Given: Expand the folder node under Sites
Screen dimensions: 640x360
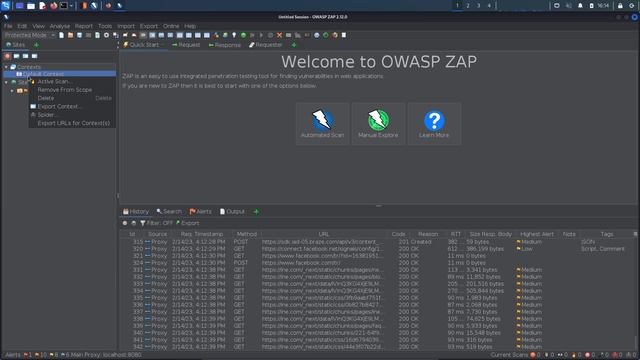Looking at the screenshot, I should point(12,91).
